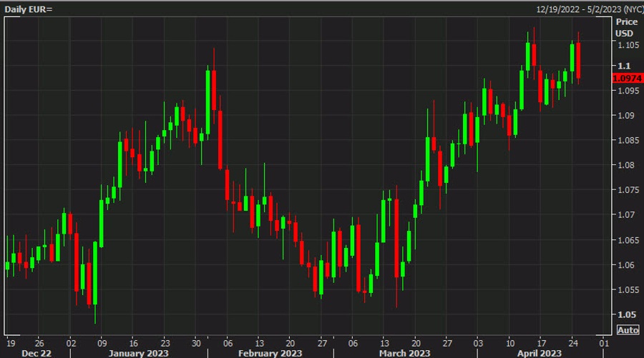Click the Auto scale button
The width and height of the screenshot is (644, 358).
628,330
